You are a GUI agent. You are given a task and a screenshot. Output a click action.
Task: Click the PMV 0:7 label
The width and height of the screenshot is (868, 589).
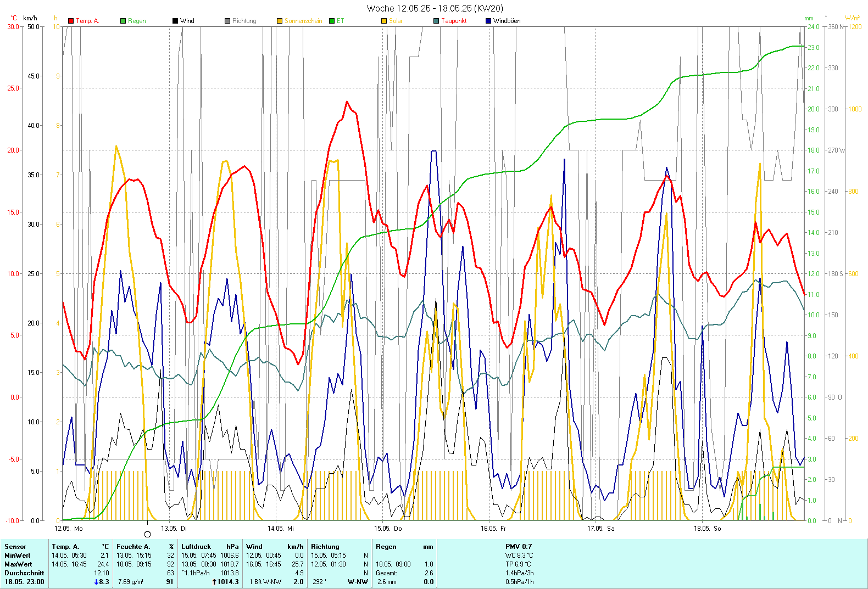point(519,547)
